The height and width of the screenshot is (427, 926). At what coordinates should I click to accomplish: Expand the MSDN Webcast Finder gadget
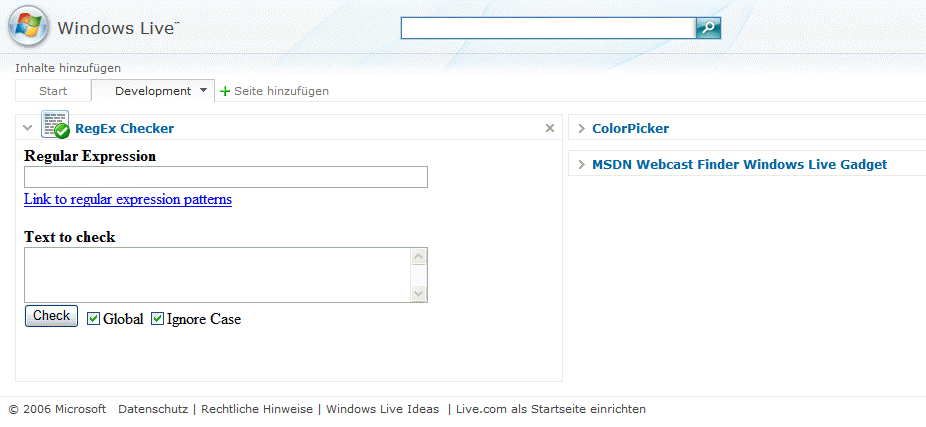(582, 165)
